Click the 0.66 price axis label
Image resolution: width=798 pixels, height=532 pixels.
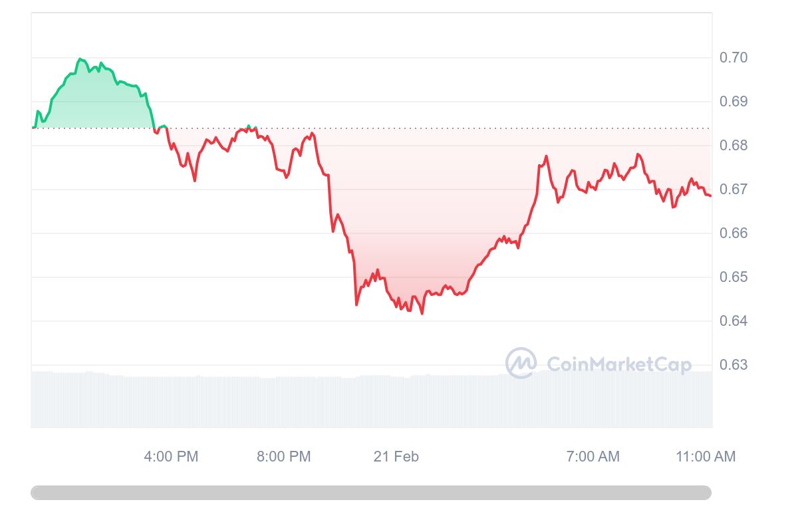click(733, 233)
